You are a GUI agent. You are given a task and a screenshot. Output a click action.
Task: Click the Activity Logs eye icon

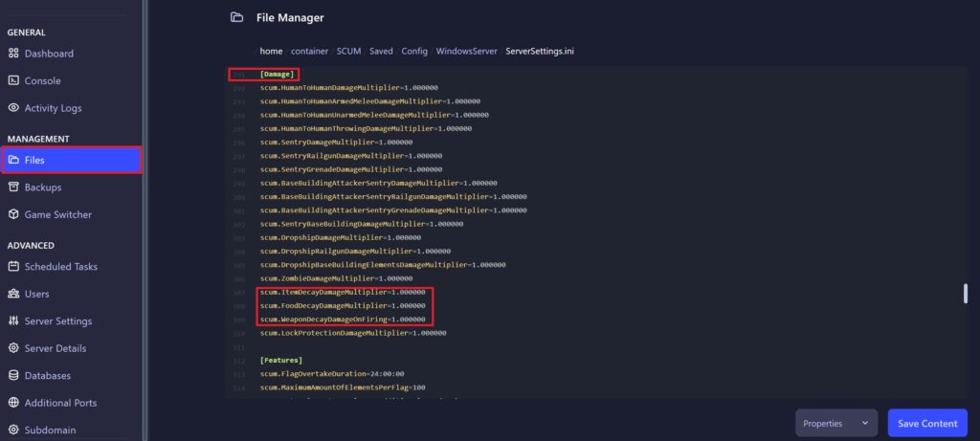click(13, 108)
